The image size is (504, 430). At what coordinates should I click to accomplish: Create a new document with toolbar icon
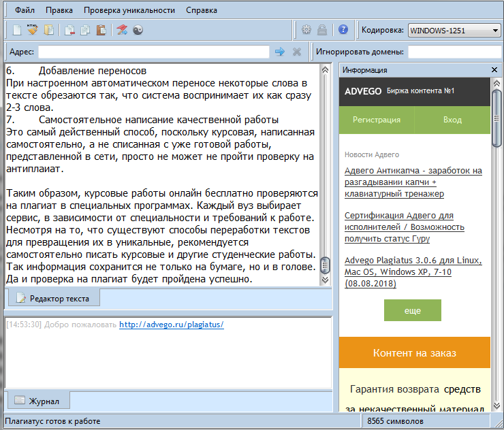[x=17, y=30]
